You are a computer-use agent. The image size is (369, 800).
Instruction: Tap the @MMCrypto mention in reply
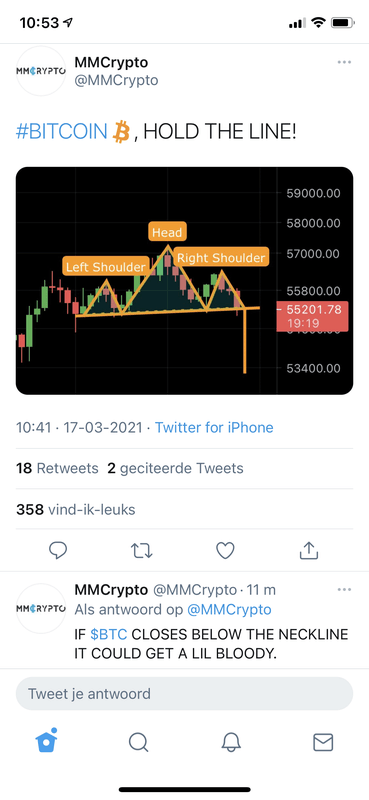229,609
